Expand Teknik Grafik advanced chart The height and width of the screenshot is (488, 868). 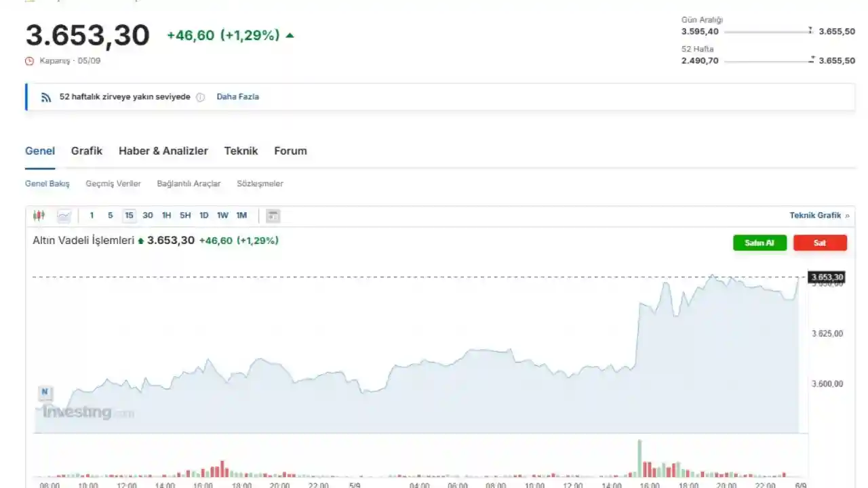(818, 216)
